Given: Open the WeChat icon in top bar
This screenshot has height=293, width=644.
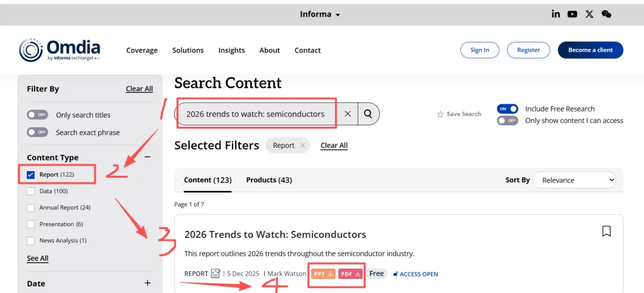Looking at the screenshot, I should point(606,14).
